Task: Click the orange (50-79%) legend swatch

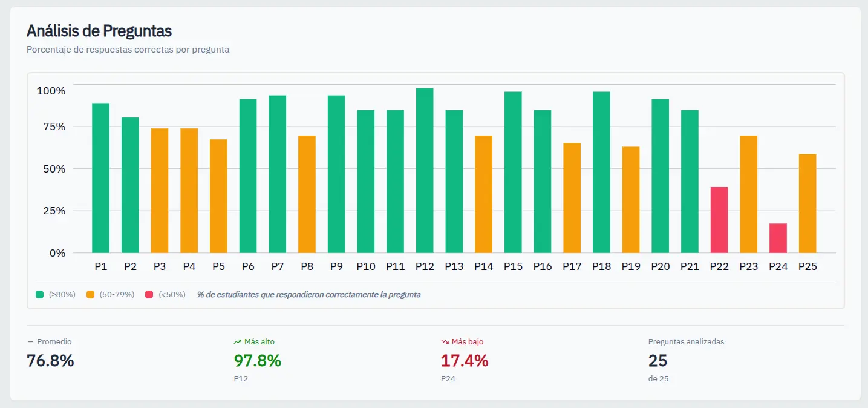Action: pos(90,295)
